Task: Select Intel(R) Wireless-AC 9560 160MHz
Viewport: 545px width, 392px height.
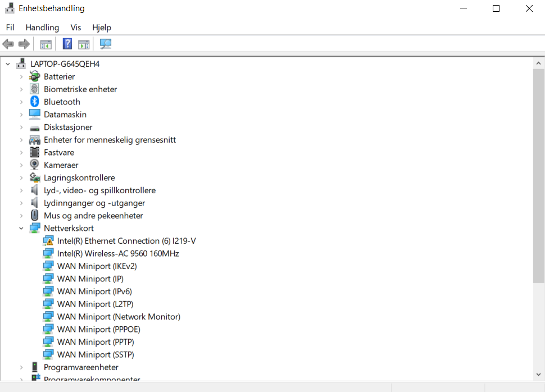Action: (118, 253)
